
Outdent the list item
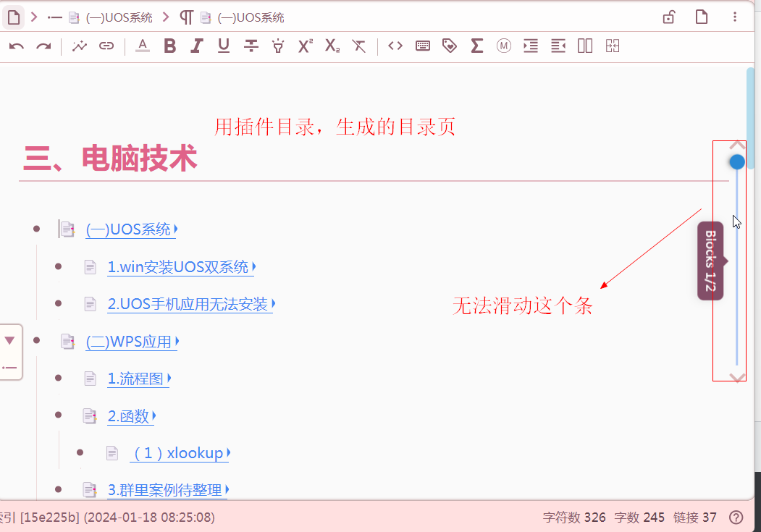click(558, 46)
